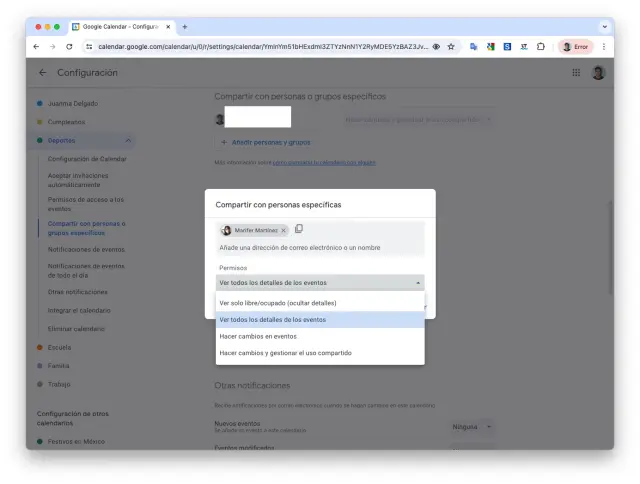Open the Nuevos eventos notification dropdown
Viewport: 640px width, 484px height.
pyautogui.click(x=472, y=426)
